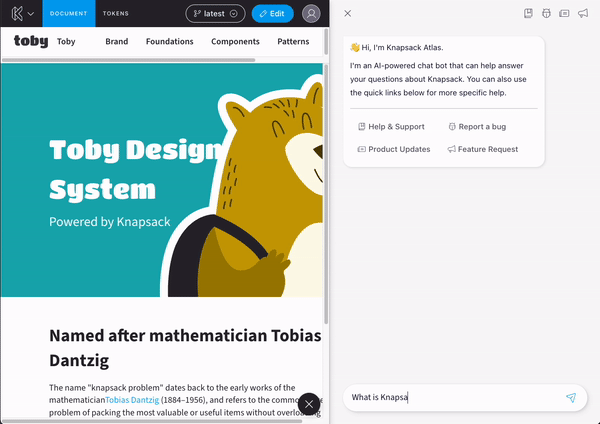Open the latest branch dropdown

[215, 14]
